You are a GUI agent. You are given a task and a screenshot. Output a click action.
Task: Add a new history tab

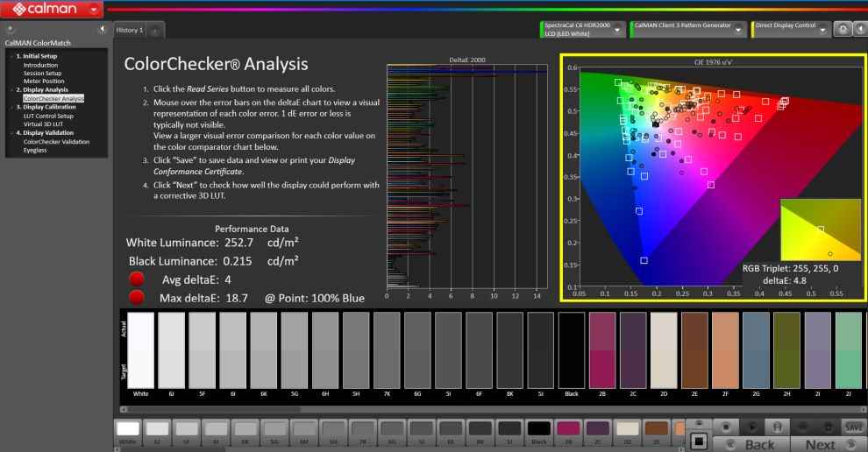[155, 31]
